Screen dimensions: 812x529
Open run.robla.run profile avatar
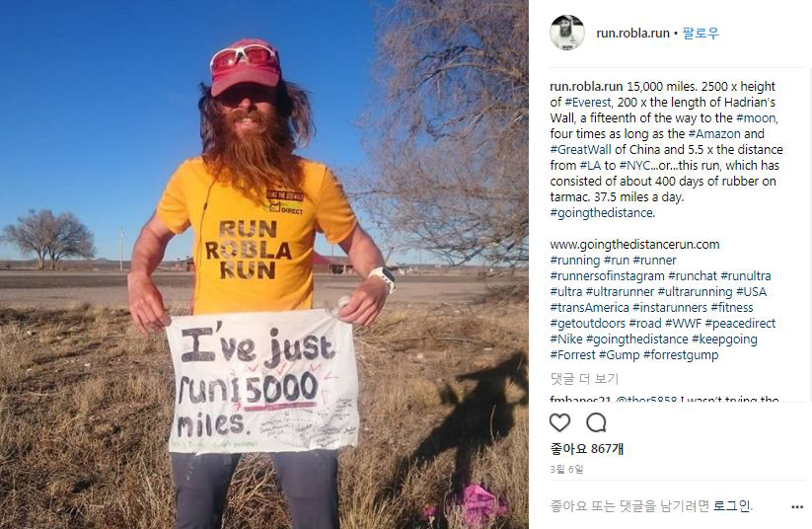pos(567,33)
